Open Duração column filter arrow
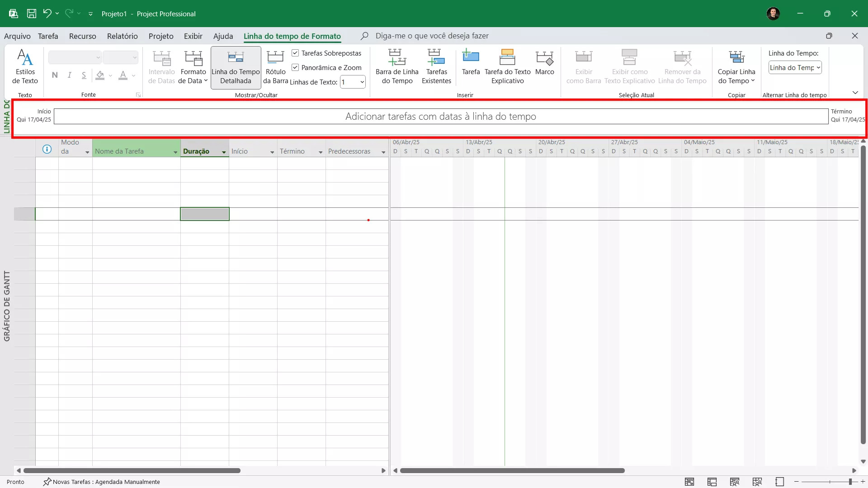Screen dimensions: 868x488 (x=224, y=152)
